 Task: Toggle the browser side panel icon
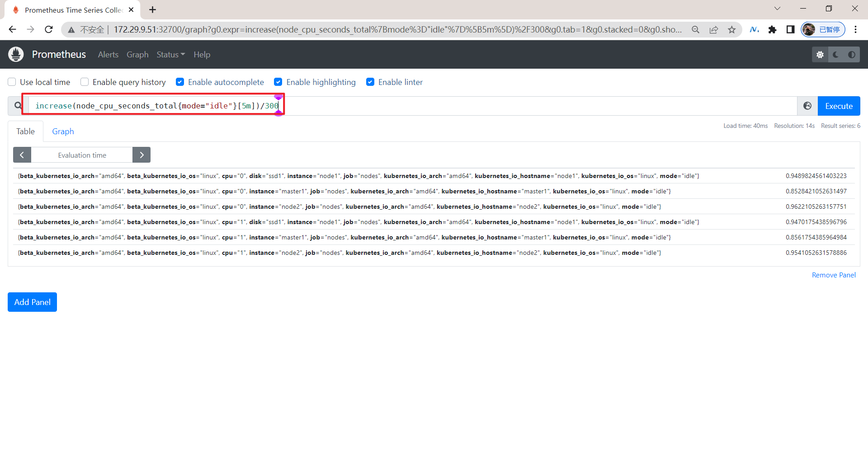pyautogui.click(x=790, y=29)
